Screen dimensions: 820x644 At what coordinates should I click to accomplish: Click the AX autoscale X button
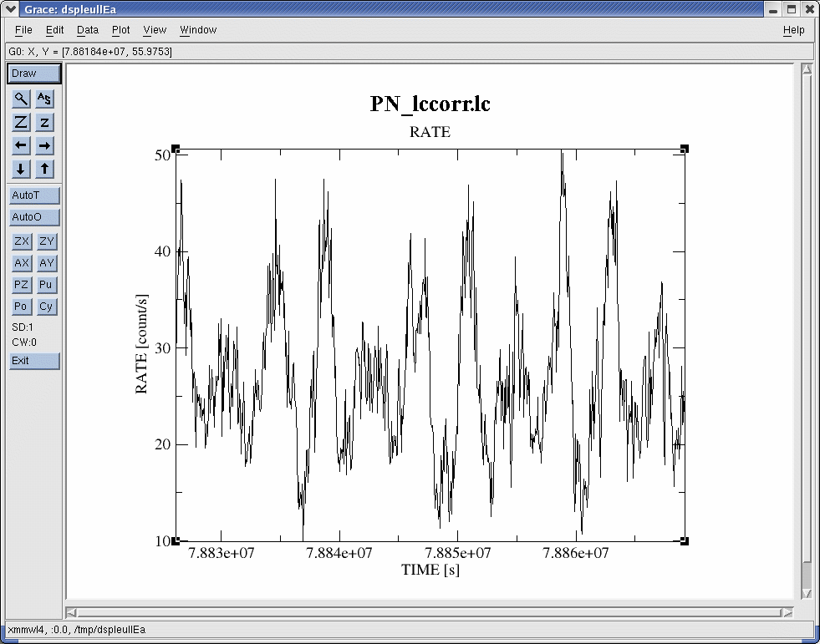pyautogui.click(x=22, y=263)
